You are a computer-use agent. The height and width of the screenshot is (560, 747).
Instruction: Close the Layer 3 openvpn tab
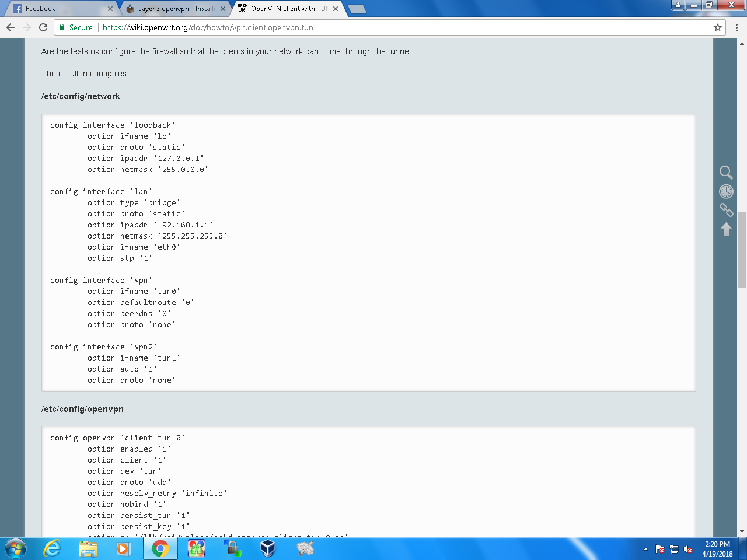[223, 9]
